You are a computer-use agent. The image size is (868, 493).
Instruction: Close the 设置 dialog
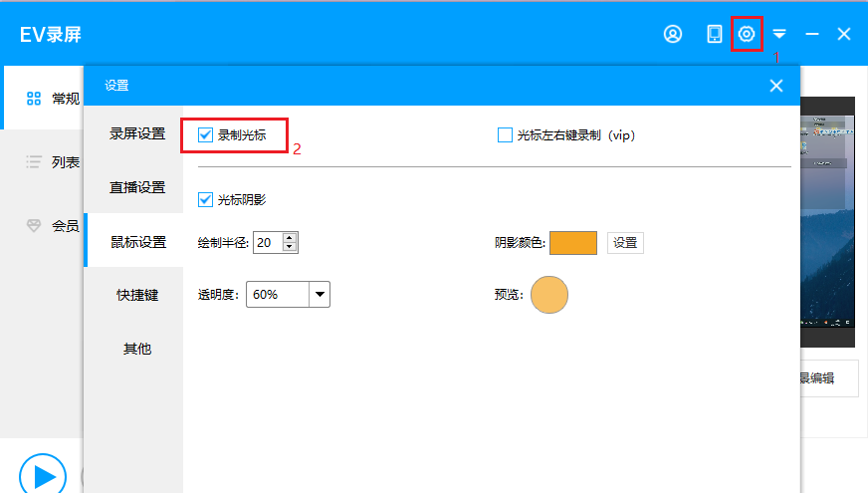click(x=776, y=86)
